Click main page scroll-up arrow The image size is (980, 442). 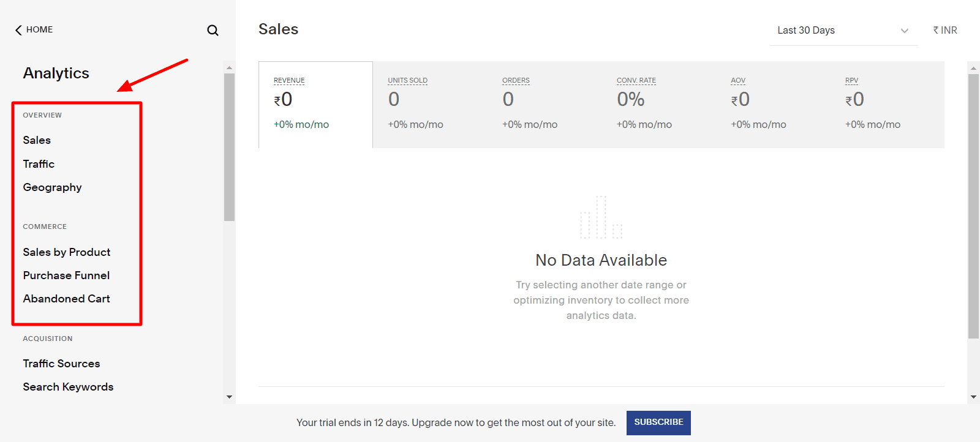pyautogui.click(x=973, y=68)
